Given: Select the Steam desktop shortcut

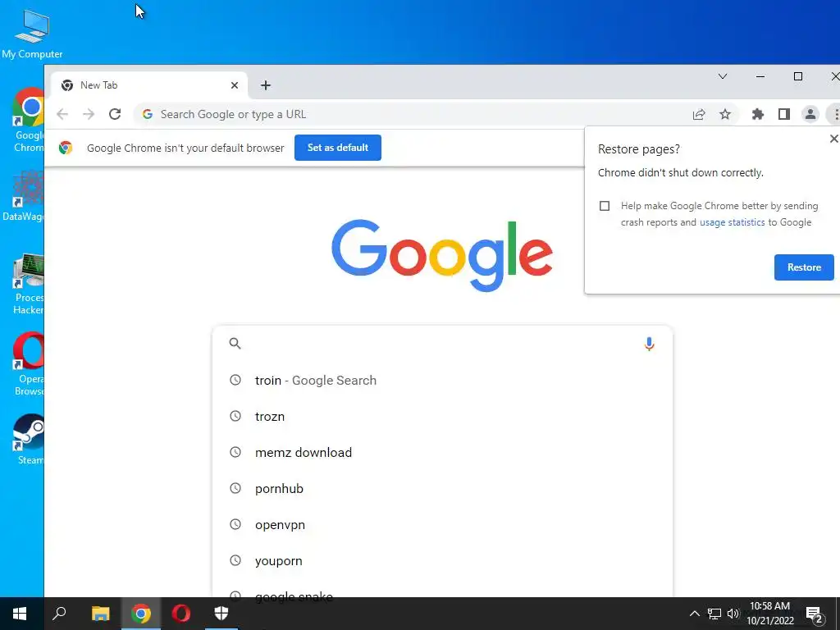Looking at the screenshot, I should click(x=28, y=440).
